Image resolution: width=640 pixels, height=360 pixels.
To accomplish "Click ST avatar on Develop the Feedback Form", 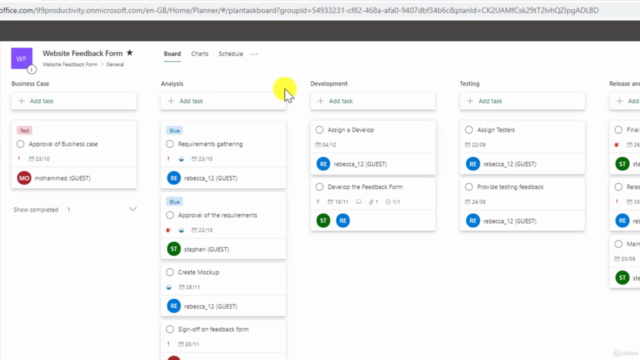I will (x=323, y=220).
